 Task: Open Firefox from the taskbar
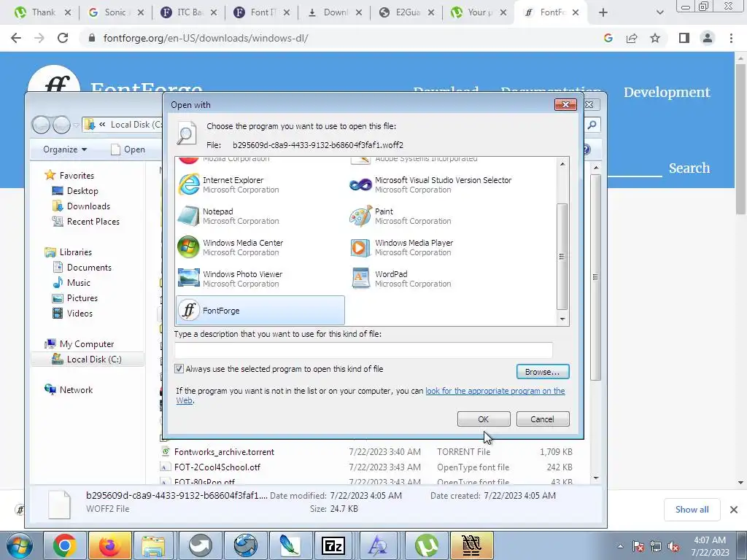pyautogui.click(x=109, y=545)
